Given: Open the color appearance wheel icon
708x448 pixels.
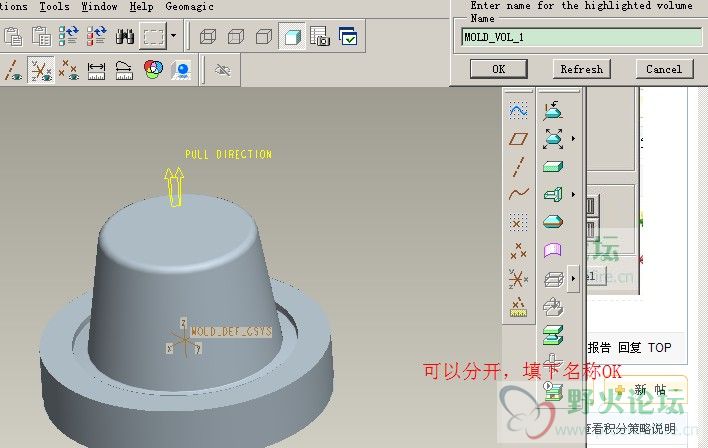Looking at the screenshot, I should pyautogui.click(x=153, y=70).
